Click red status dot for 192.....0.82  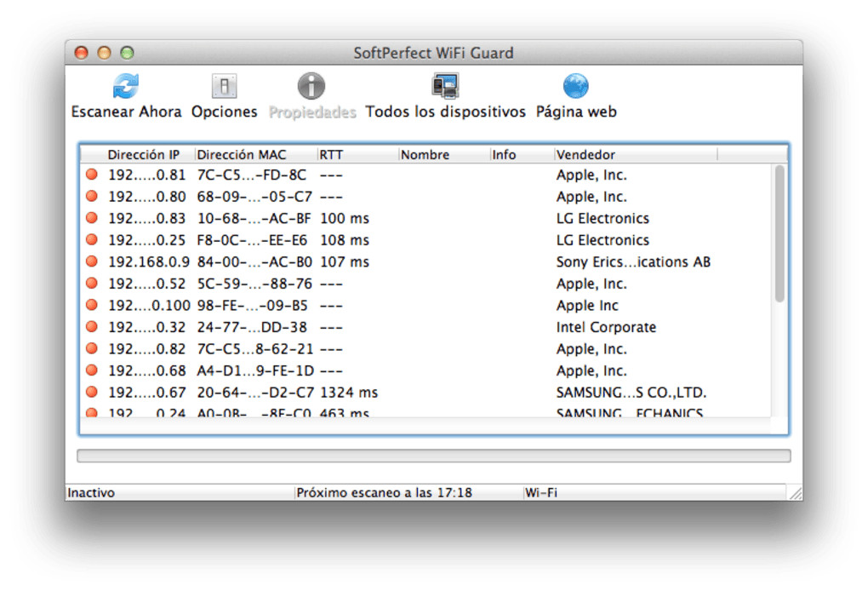92,348
